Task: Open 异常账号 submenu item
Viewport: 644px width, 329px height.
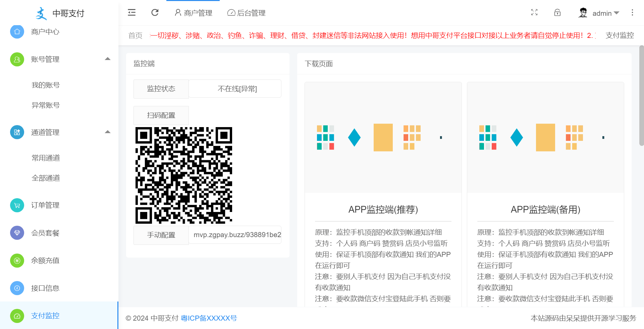Action: 46,105
